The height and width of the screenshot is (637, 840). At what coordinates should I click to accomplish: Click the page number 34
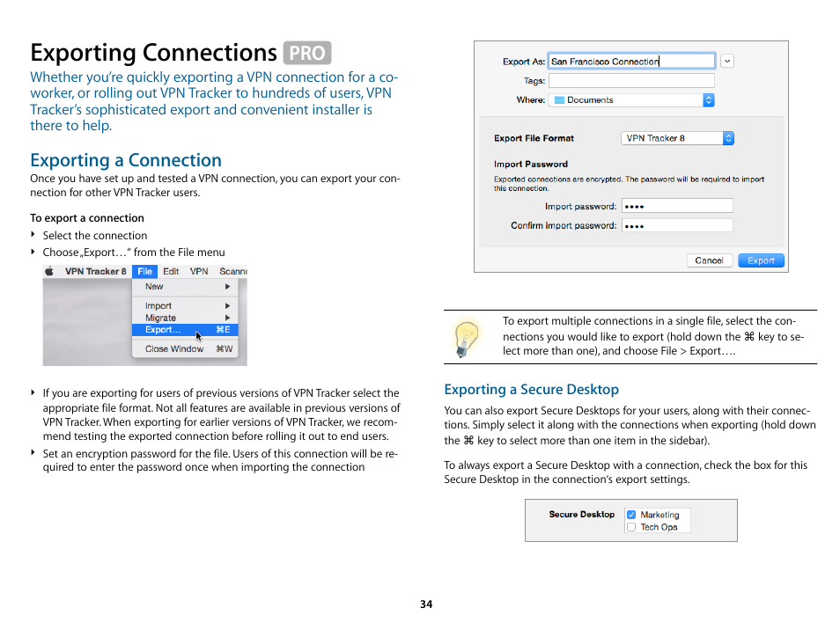tap(426, 604)
